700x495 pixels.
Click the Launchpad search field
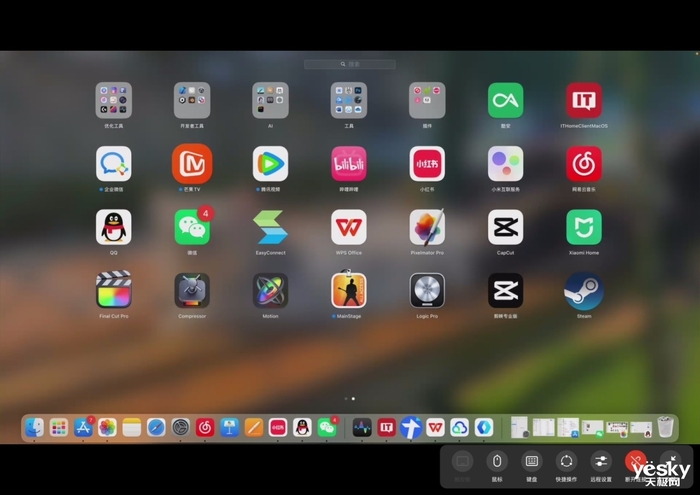[350, 64]
